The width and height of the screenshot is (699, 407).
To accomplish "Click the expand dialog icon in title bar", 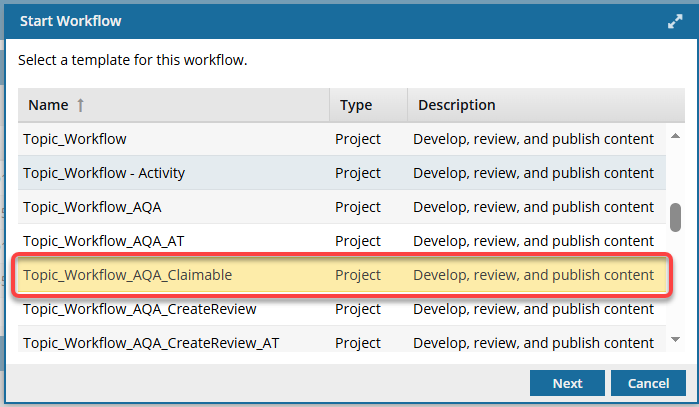I will coord(675,20).
